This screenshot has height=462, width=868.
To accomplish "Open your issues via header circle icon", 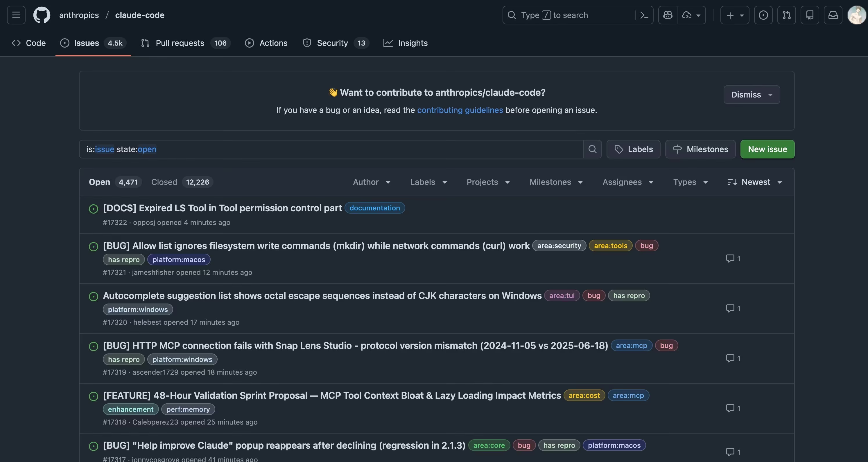I will [x=763, y=15].
